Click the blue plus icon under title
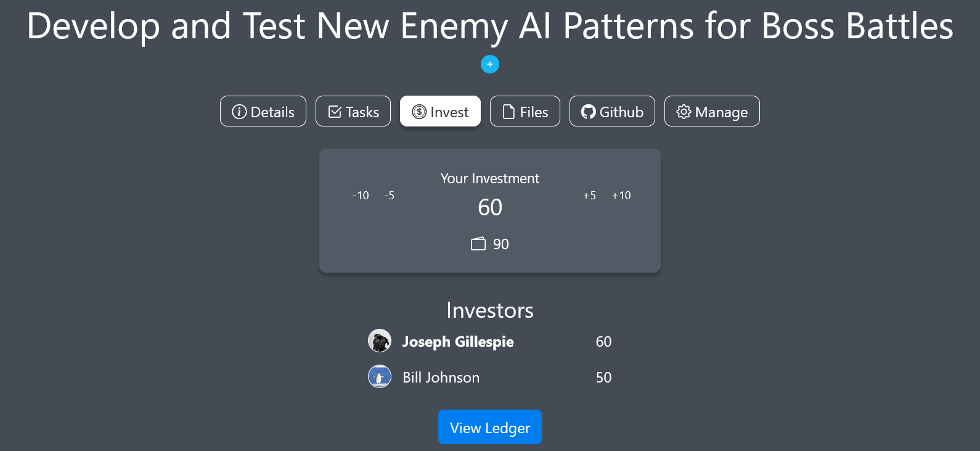The image size is (980, 451). (x=490, y=64)
